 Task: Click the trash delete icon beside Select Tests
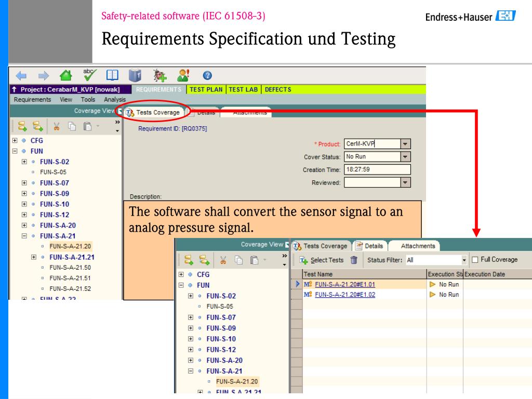pos(354,260)
